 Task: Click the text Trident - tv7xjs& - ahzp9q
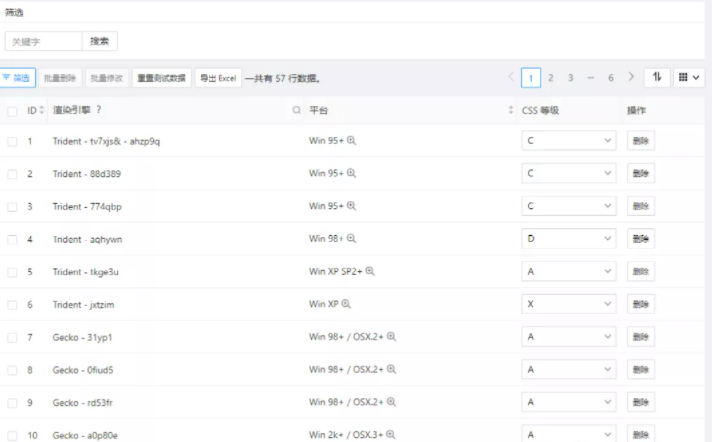106,141
